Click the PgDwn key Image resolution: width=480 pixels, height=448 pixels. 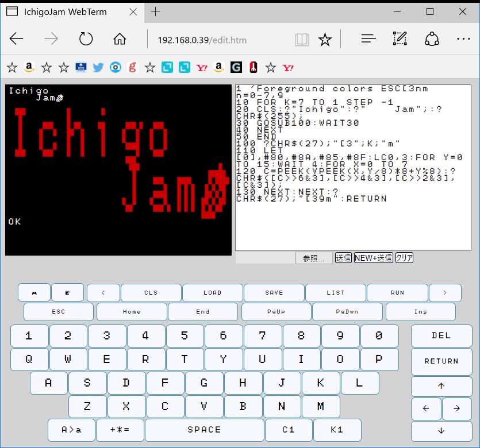coord(347,312)
